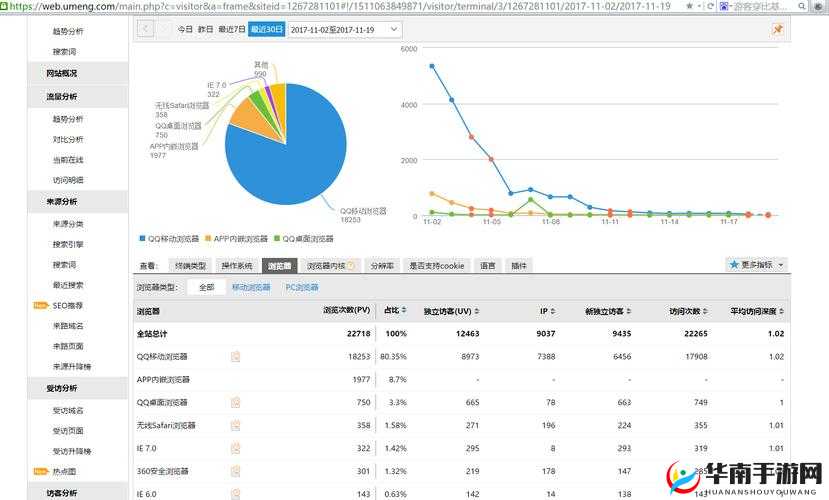
Task: Toggle QQ移动浏览器 series in chart legend
Action: tap(169, 239)
